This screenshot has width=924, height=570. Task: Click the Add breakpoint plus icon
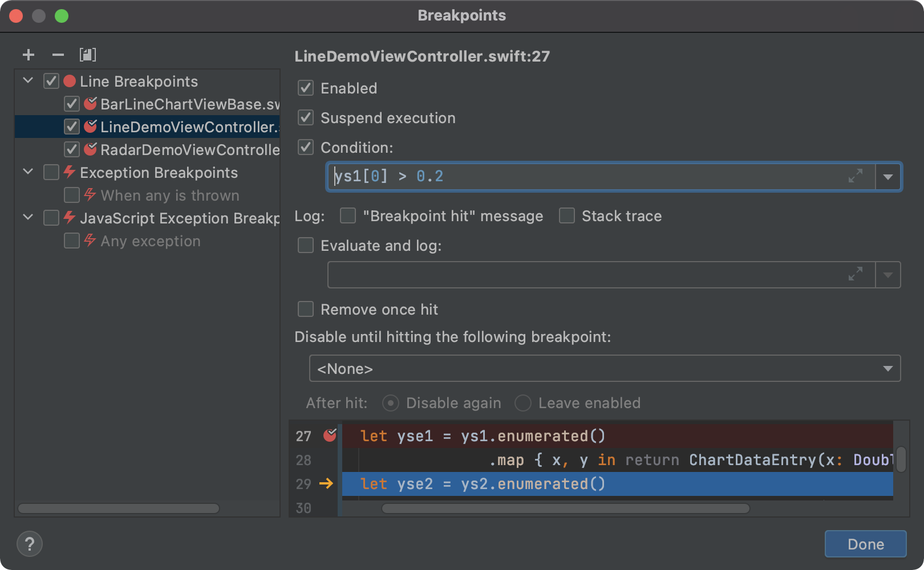(x=29, y=55)
